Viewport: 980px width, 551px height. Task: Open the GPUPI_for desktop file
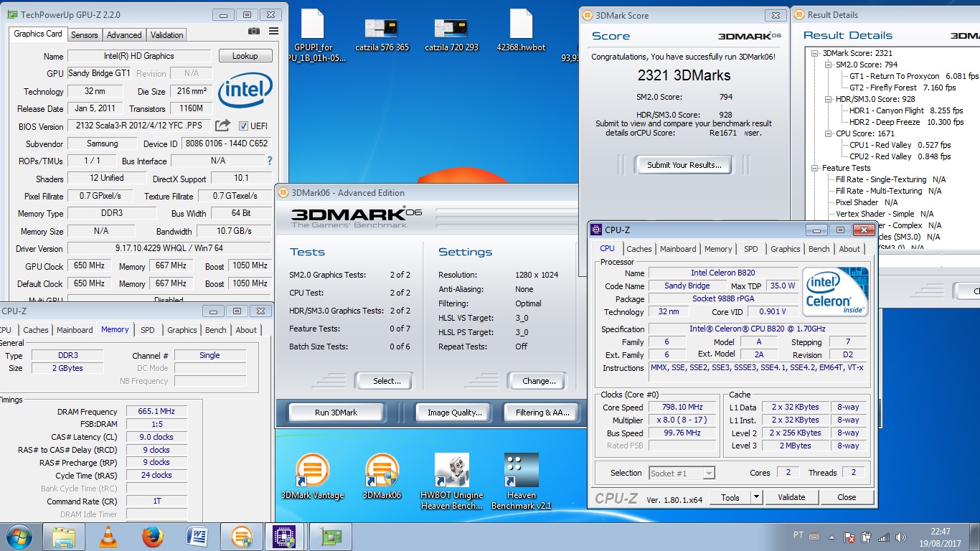pos(313,34)
